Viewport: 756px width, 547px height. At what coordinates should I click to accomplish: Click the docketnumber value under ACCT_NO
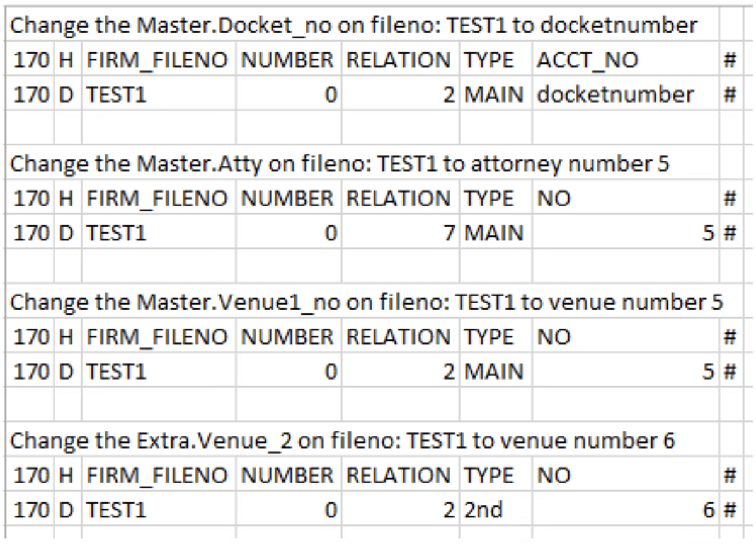[x=615, y=94]
